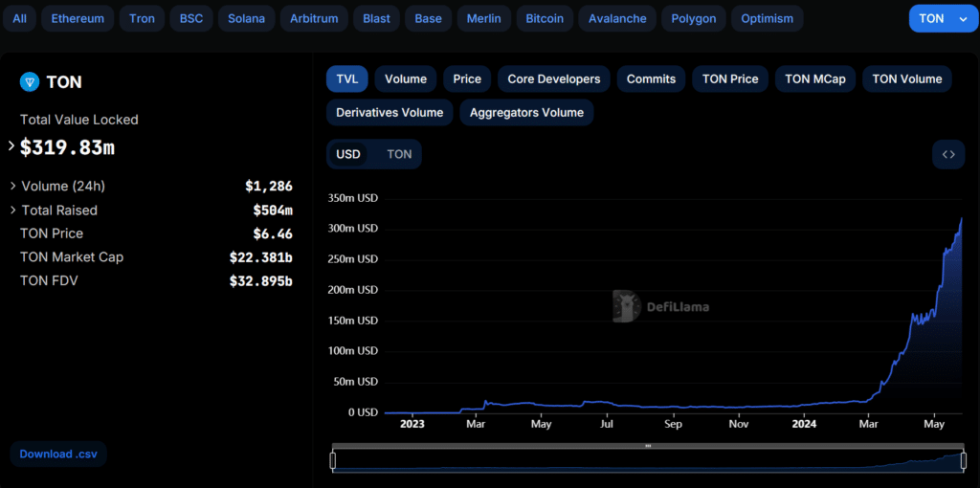Click the TON Market Cap label
This screenshot has height=488, width=980.
pyautogui.click(x=72, y=256)
